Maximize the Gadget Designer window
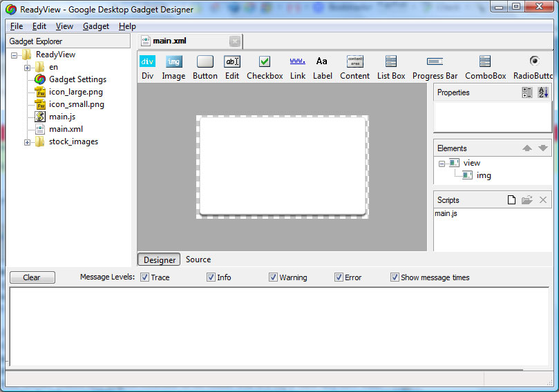The image size is (559, 392). click(x=516, y=6)
